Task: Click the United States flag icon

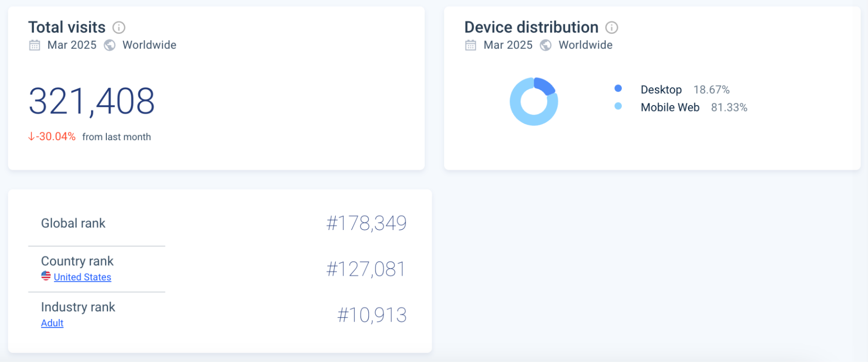Action: (x=46, y=276)
